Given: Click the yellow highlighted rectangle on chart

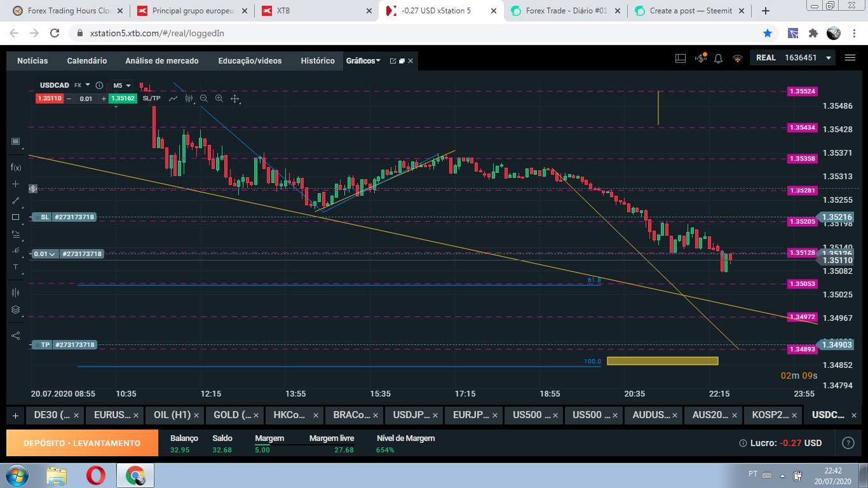Looking at the screenshot, I should pos(662,361).
